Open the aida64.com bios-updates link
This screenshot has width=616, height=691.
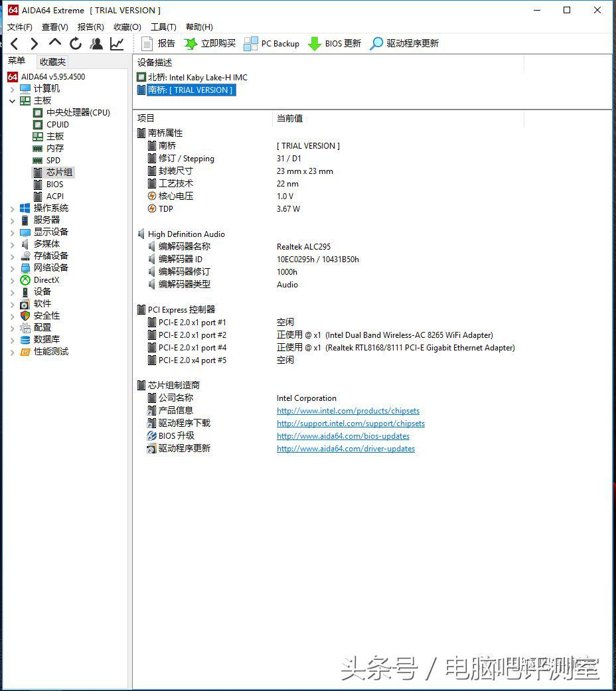pos(343,436)
